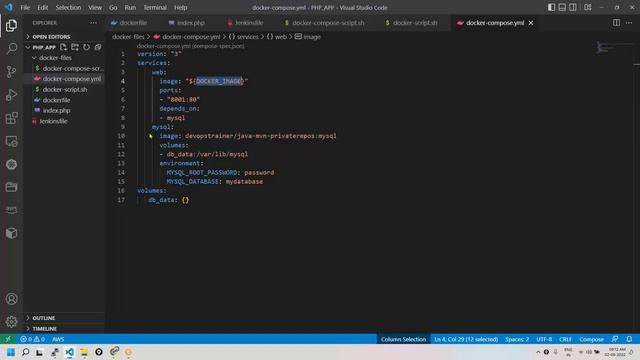640x360 pixels.
Task: Click New File icon in PHP_APP header
Action: pos(63,47)
